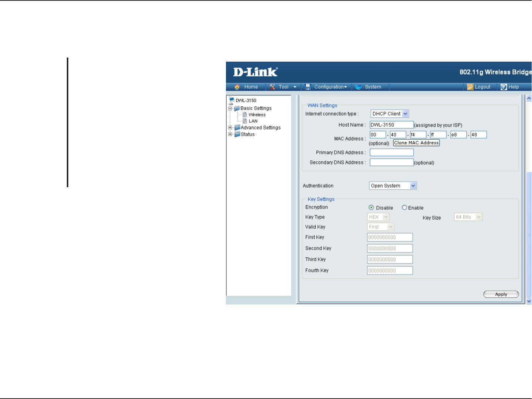
Task: Click the First Key input field
Action: point(390,237)
